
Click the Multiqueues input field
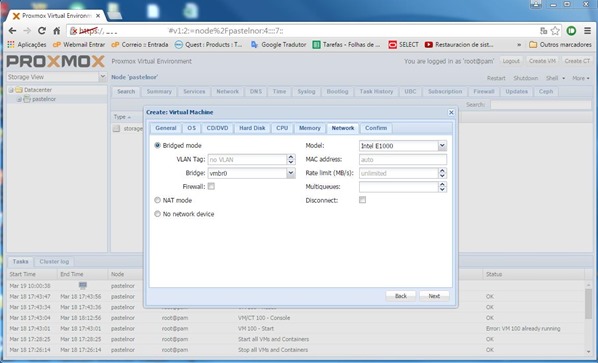[399, 187]
